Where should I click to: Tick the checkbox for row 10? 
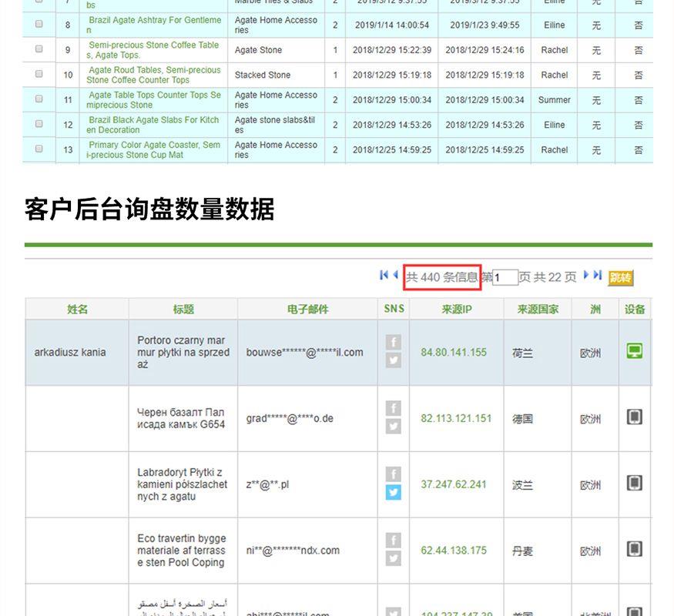pos(39,74)
